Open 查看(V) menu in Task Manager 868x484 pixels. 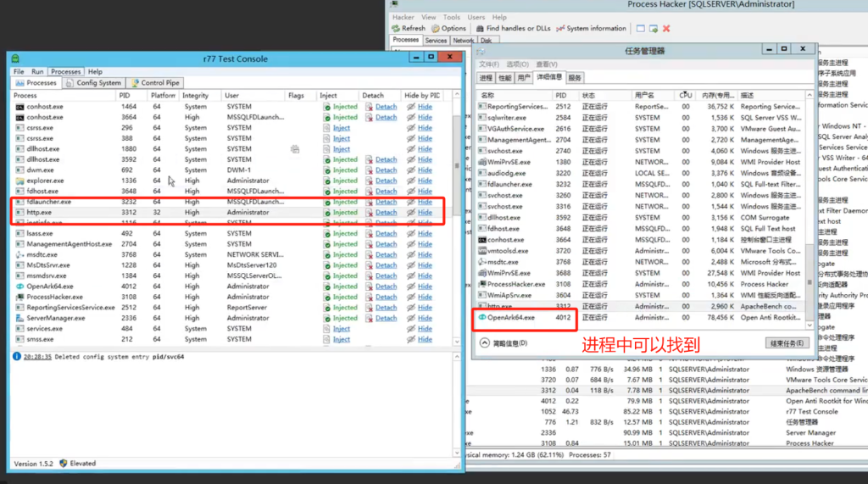[x=547, y=64]
